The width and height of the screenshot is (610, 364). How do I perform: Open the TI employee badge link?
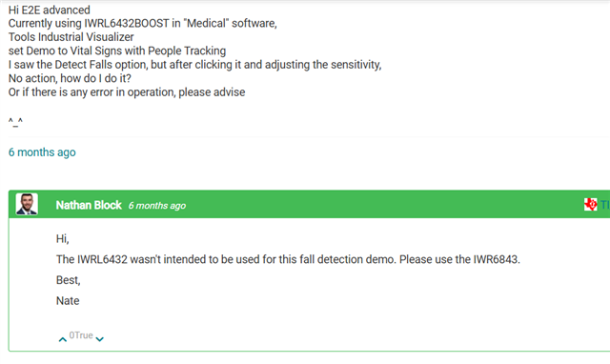[x=604, y=205]
